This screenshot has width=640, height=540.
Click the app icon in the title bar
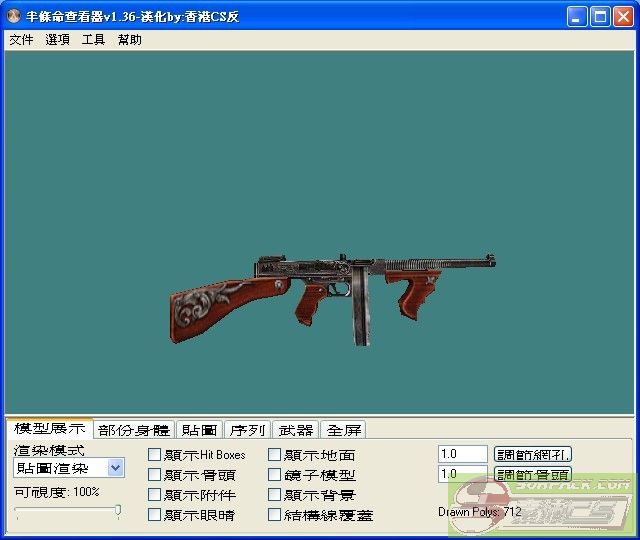point(15,17)
